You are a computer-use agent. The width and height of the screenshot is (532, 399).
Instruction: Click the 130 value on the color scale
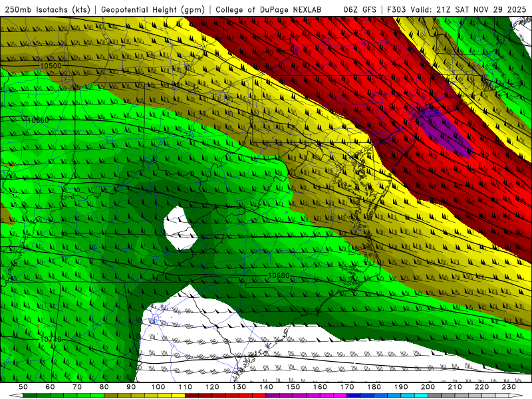(239, 387)
